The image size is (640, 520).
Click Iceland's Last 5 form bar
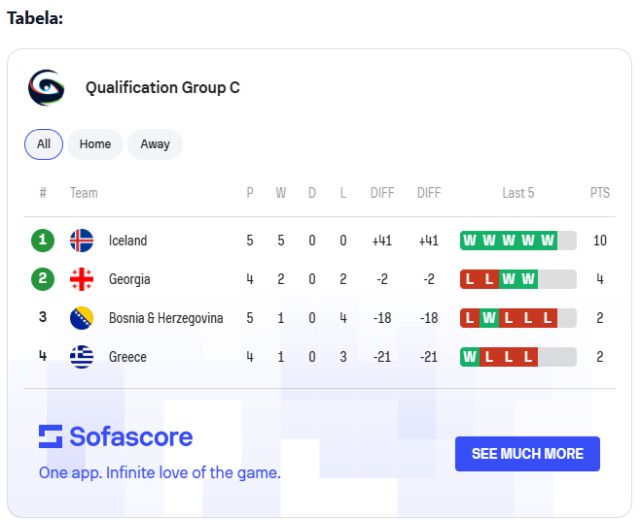click(518, 240)
